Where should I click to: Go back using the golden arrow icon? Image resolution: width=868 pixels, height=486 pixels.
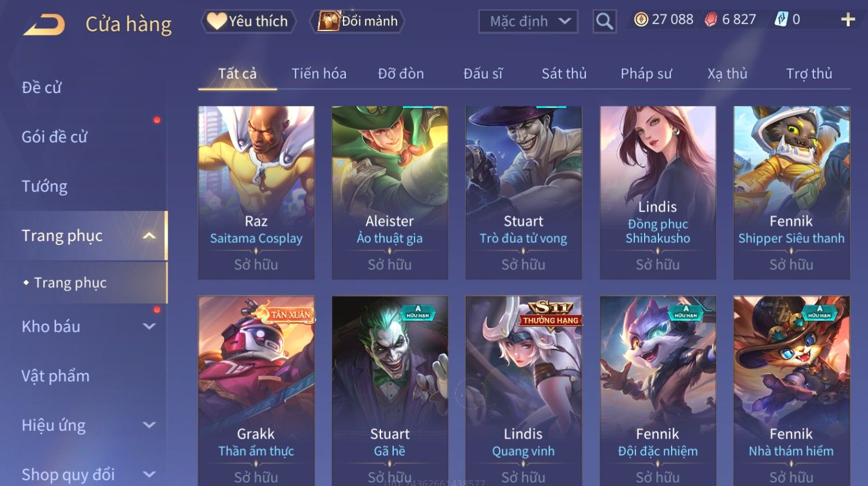(44, 25)
